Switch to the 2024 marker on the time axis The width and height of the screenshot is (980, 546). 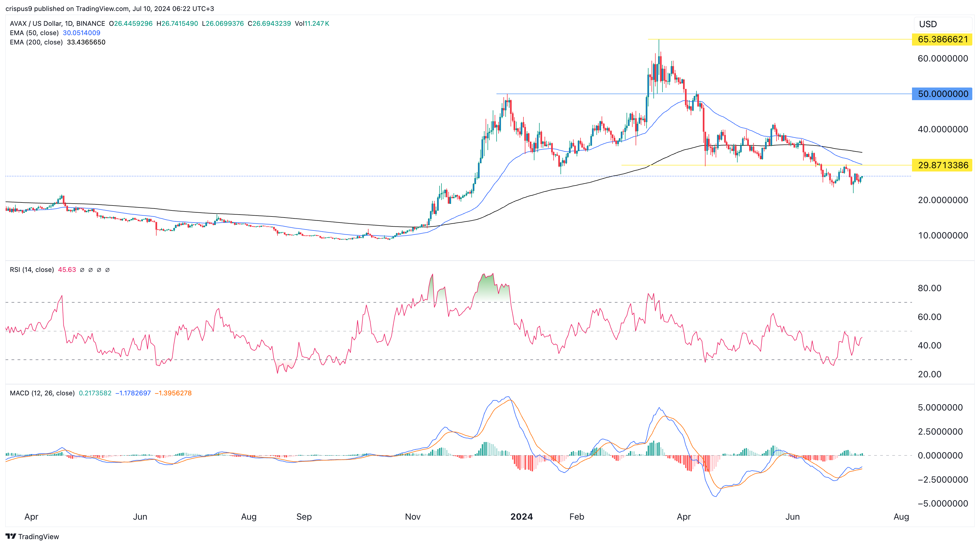[521, 517]
